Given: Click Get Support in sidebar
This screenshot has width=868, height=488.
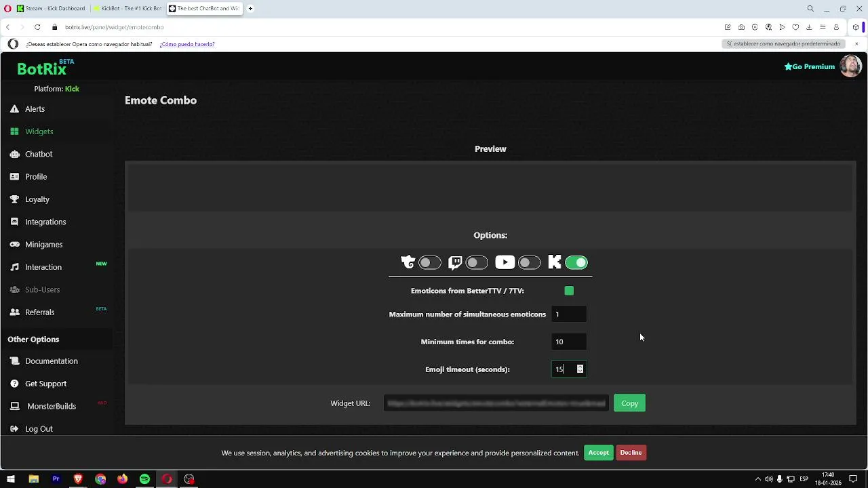Looking at the screenshot, I should pyautogui.click(x=45, y=384).
